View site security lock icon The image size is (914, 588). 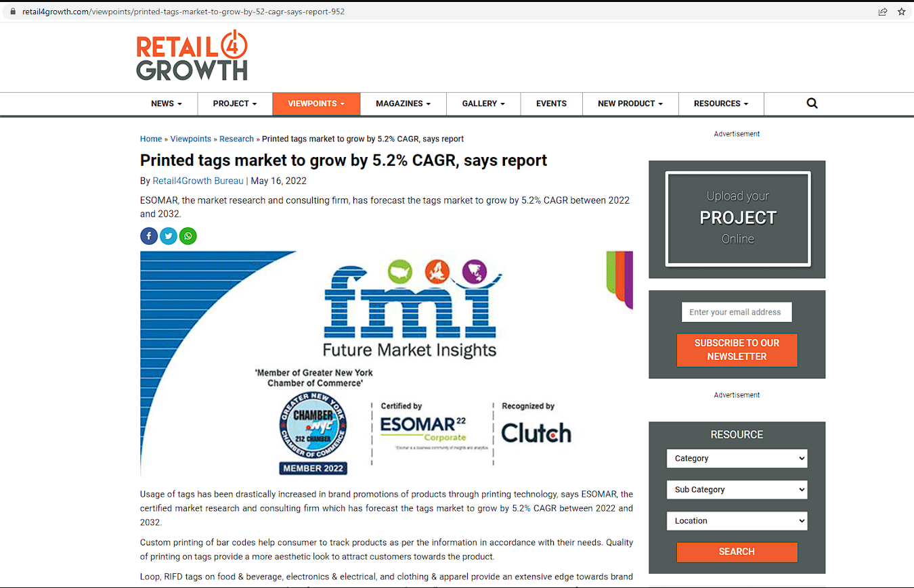12,12
